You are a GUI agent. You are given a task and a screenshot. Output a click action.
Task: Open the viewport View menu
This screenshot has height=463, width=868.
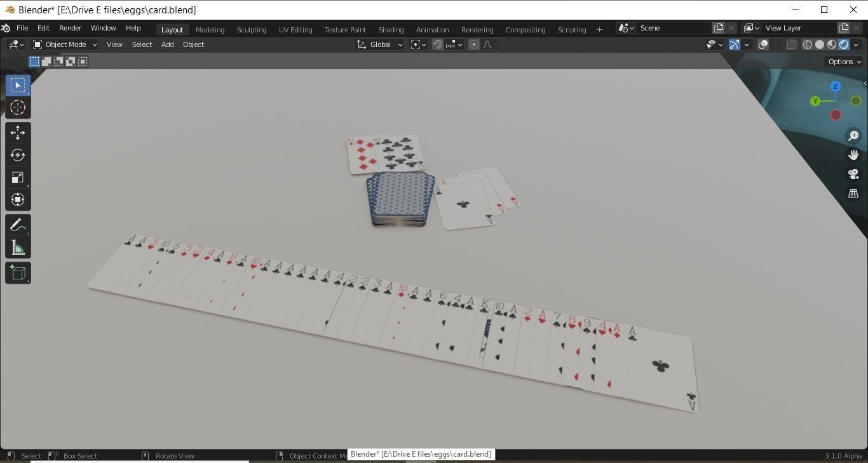pyautogui.click(x=114, y=44)
